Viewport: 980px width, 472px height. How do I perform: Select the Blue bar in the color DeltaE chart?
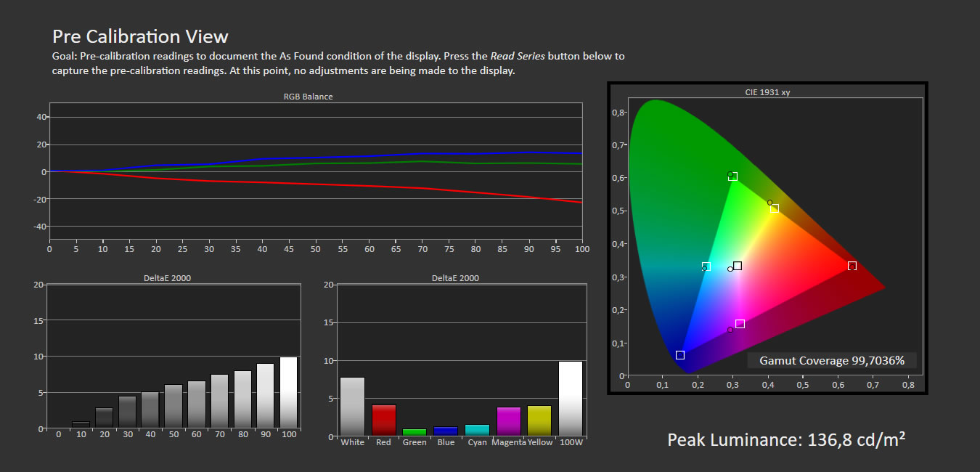pos(446,431)
